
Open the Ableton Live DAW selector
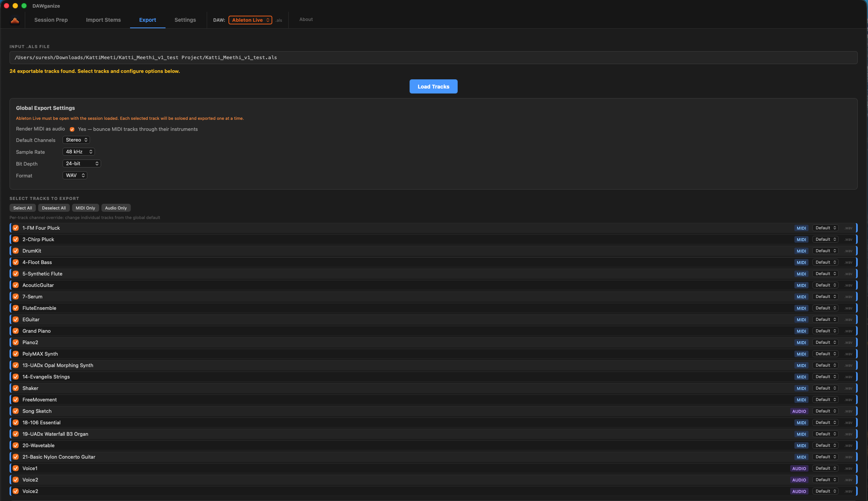pyautogui.click(x=250, y=20)
